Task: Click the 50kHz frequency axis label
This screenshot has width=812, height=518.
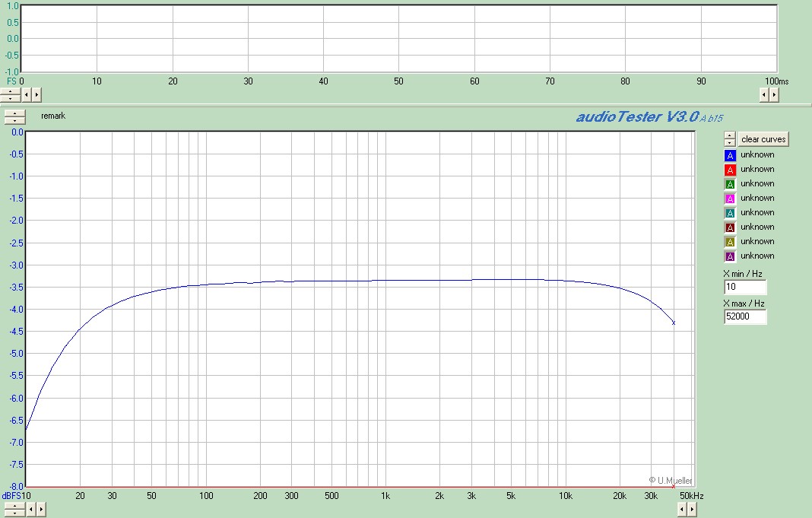Action: point(691,496)
